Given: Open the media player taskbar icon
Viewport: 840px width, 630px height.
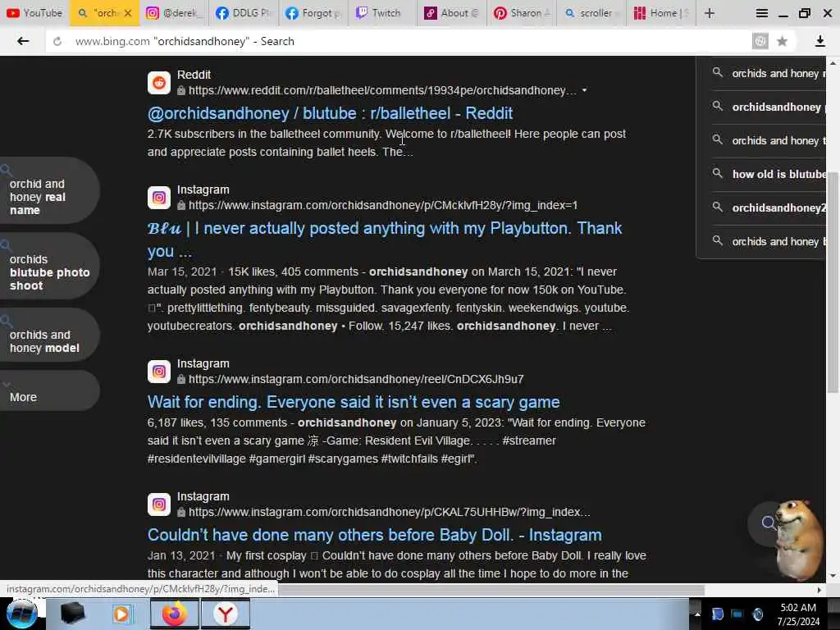Looking at the screenshot, I should pos(121,614).
